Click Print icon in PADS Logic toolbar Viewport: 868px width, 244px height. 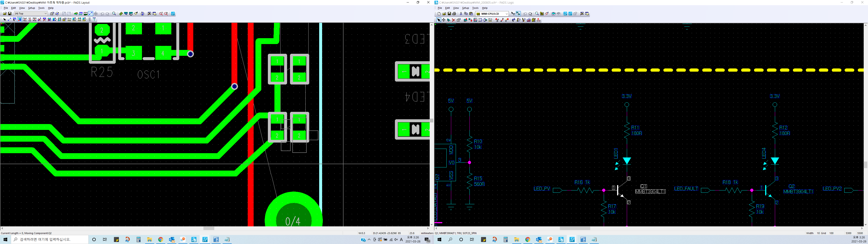(x=454, y=14)
